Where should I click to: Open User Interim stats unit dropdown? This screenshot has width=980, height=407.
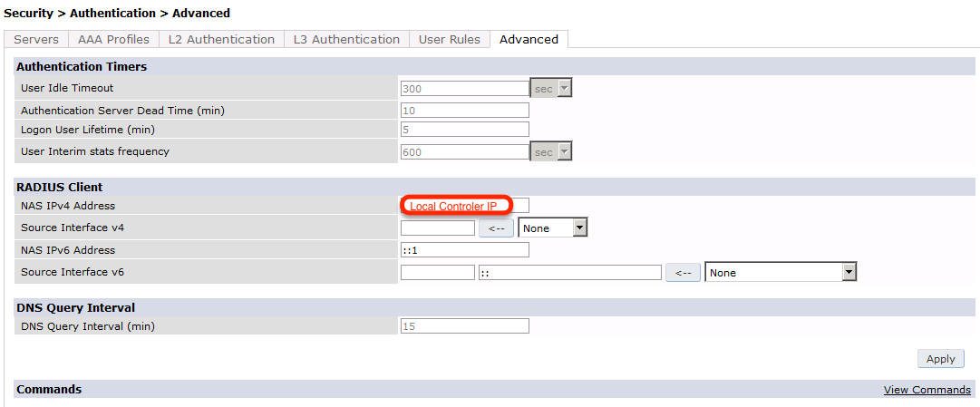point(551,152)
